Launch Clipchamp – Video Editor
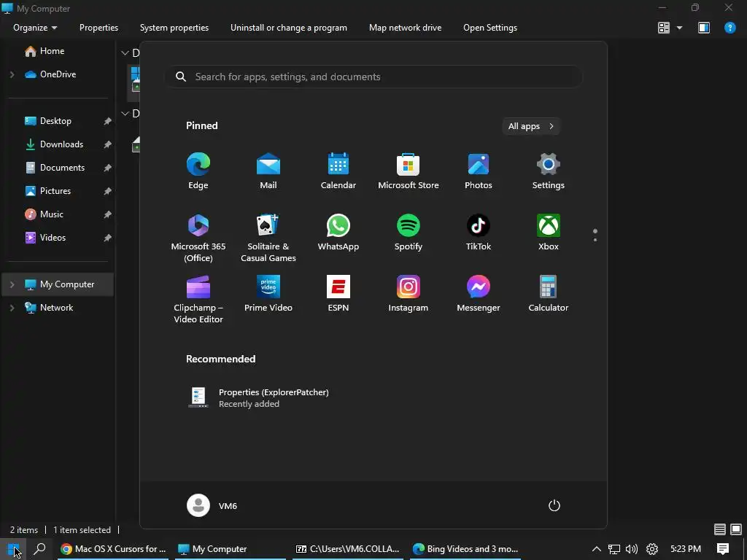 click(198, 300)
